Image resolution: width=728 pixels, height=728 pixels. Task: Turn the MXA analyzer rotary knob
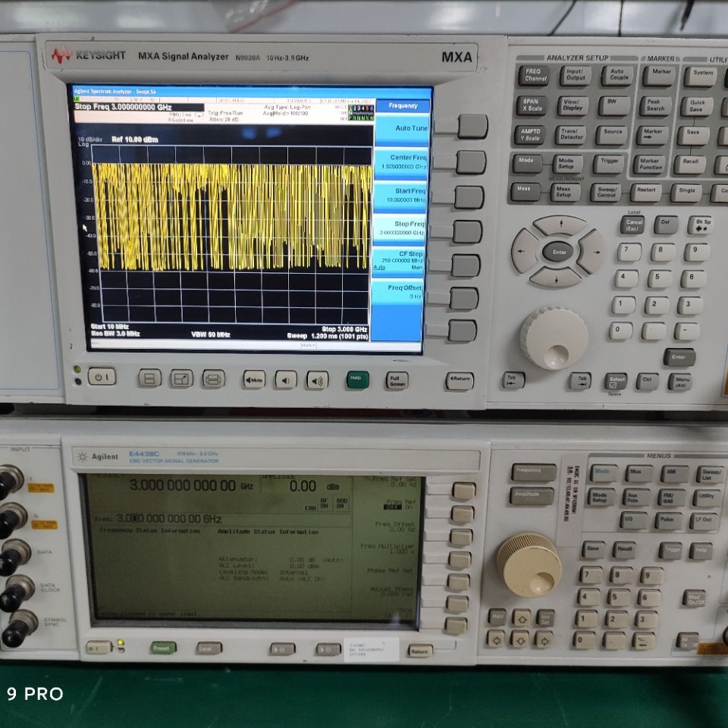tap(554, 337)
